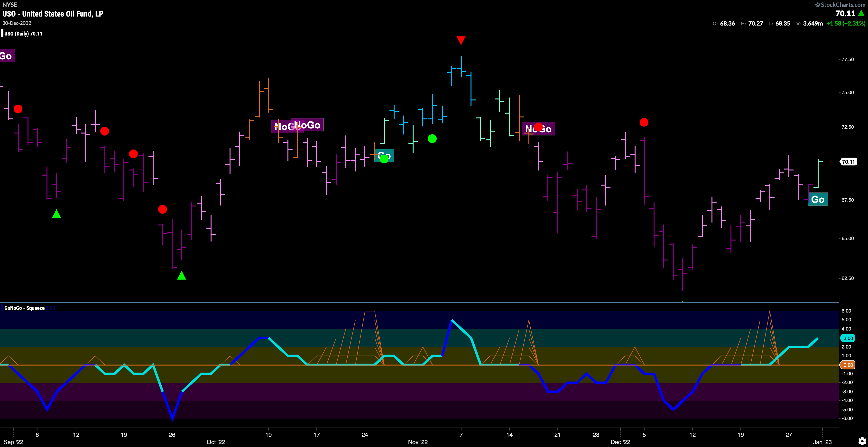Click the 62.50 price axis label

848,278
